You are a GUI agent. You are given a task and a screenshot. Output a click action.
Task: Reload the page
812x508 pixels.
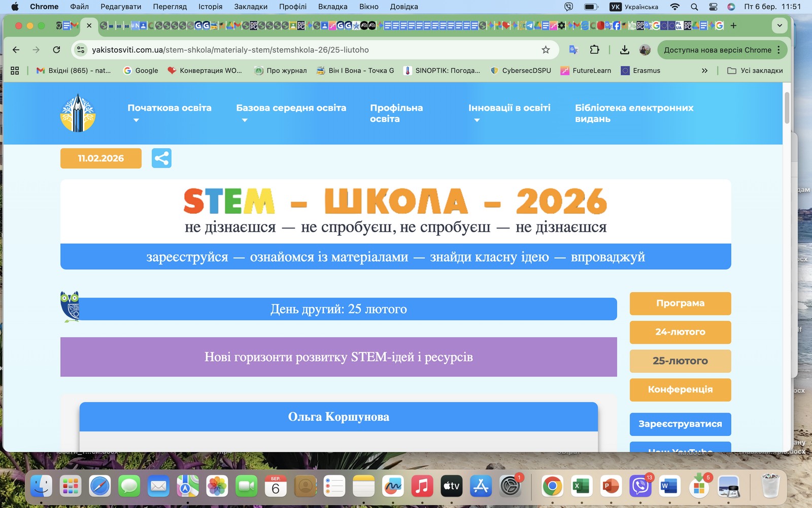(56, 50)
